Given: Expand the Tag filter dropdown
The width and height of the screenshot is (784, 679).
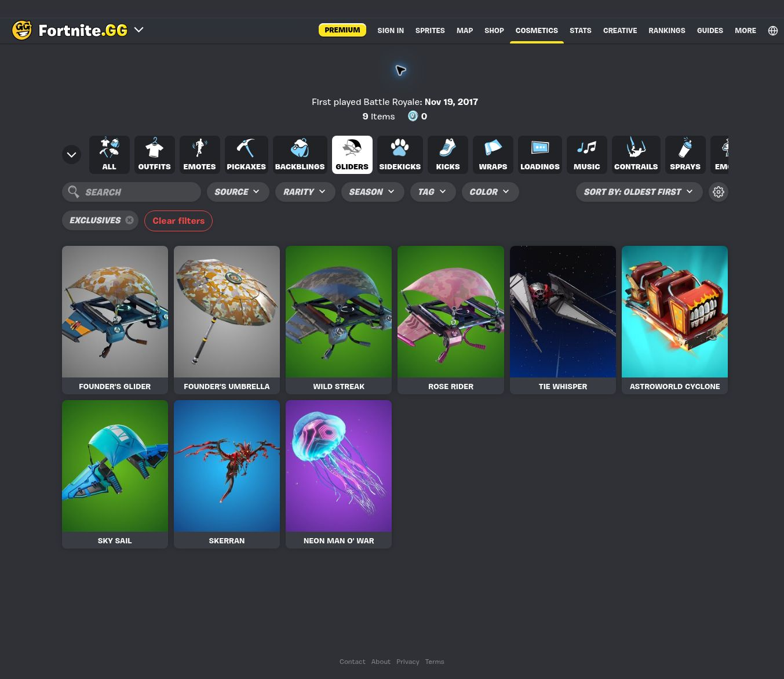Looking at the screenshot, I should (432, 192).
